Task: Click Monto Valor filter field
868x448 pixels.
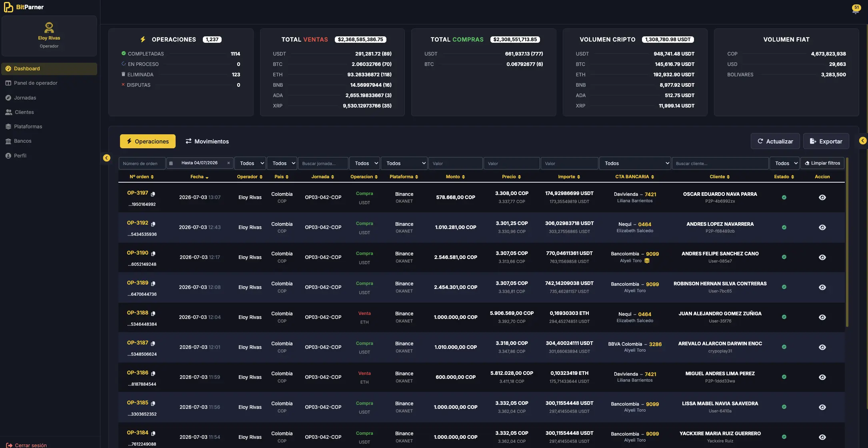Action: point(455,163)
